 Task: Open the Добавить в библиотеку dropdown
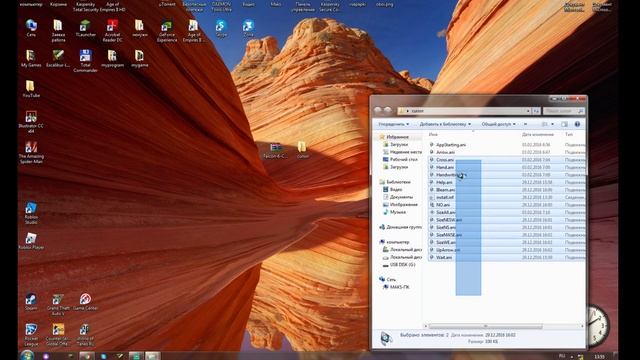pos(445,124)
